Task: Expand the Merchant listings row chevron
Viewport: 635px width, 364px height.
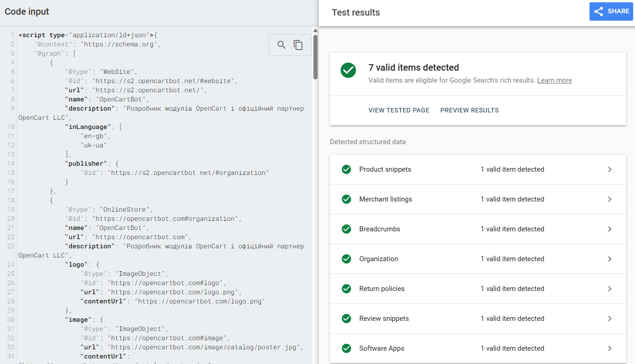Action: click(610, 199)
